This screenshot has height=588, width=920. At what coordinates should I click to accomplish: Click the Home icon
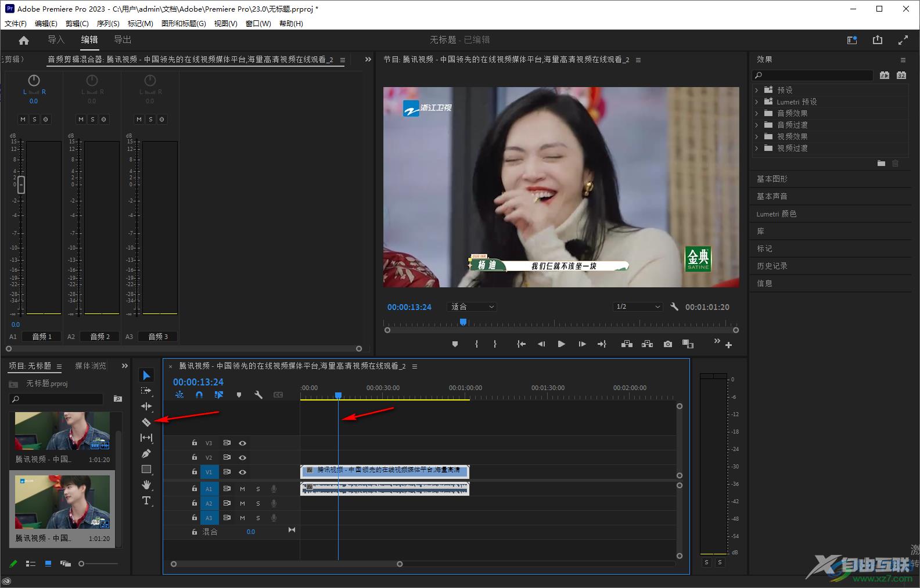click(24, 40)
